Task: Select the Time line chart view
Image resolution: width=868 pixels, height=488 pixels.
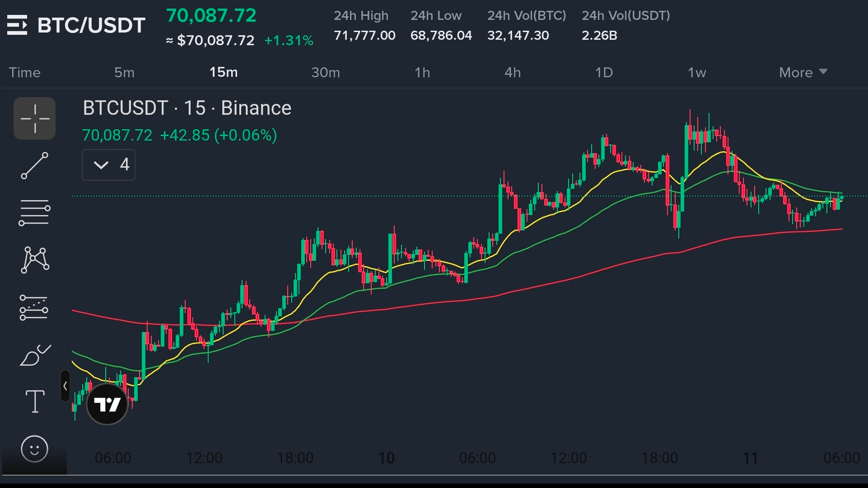Action: [25, 72]
